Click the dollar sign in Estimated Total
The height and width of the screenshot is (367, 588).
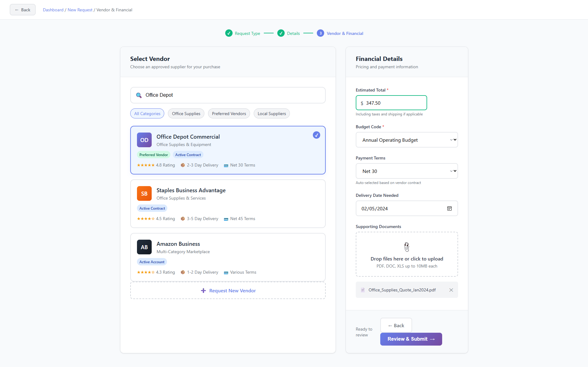point(362,103)
